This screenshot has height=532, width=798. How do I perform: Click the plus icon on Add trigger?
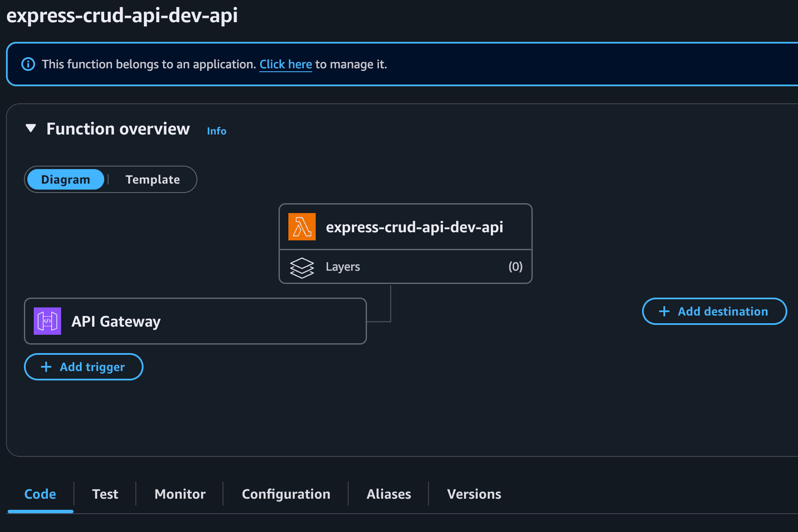tap(46, 367)
